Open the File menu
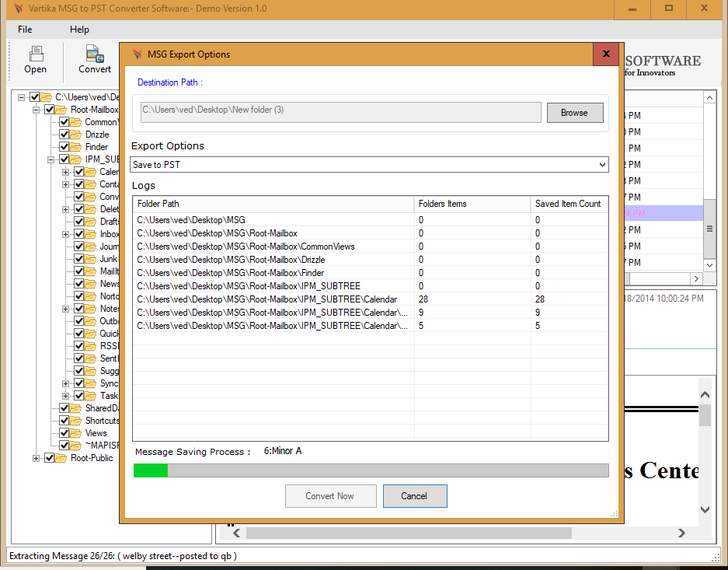Viewport: 728px width, 570px height. click(x=25, y=30)
